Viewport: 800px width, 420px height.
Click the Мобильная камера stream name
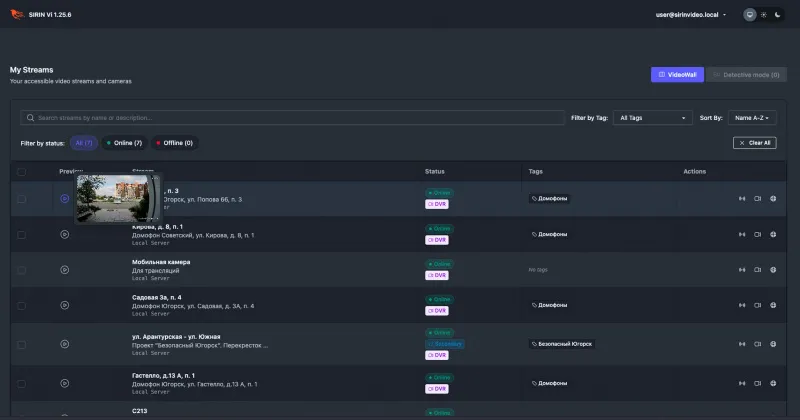tap(161, 262)
